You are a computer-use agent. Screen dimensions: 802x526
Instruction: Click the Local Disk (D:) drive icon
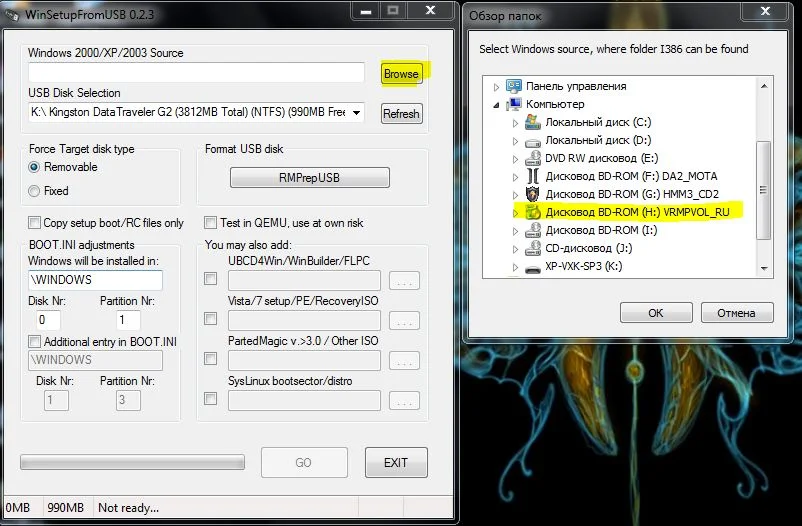click(x=533, y=141)
